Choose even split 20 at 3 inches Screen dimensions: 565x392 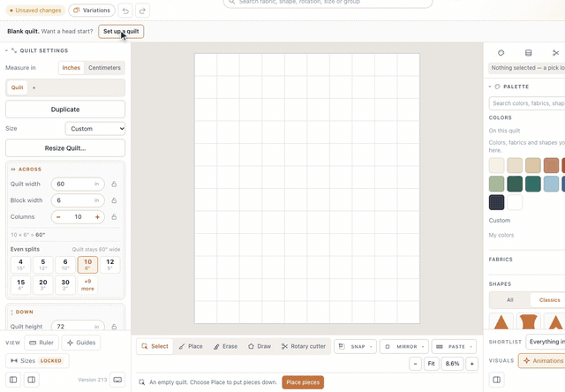(x=43, y=285)
